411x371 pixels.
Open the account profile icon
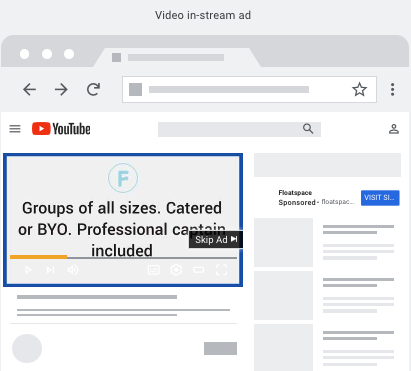pos(394,129)
